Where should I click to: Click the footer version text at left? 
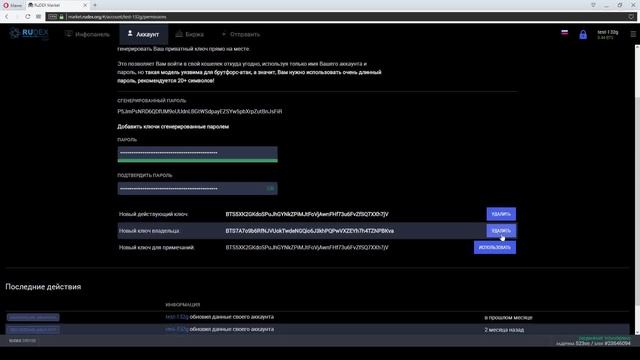pyautogui.click(x=22, y=340)
